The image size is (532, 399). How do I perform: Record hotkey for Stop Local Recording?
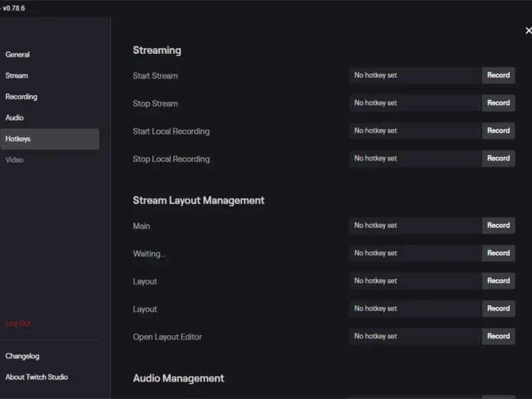[498, 158]
